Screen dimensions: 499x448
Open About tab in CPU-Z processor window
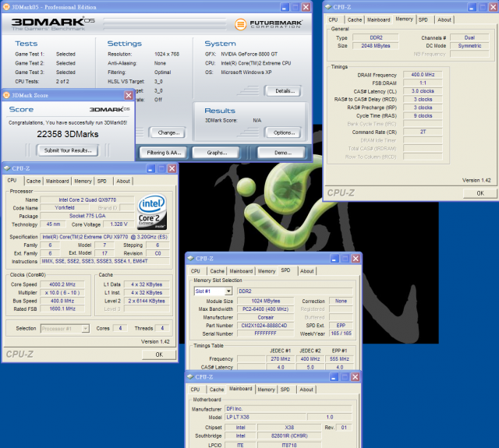(x=123, y=181)
